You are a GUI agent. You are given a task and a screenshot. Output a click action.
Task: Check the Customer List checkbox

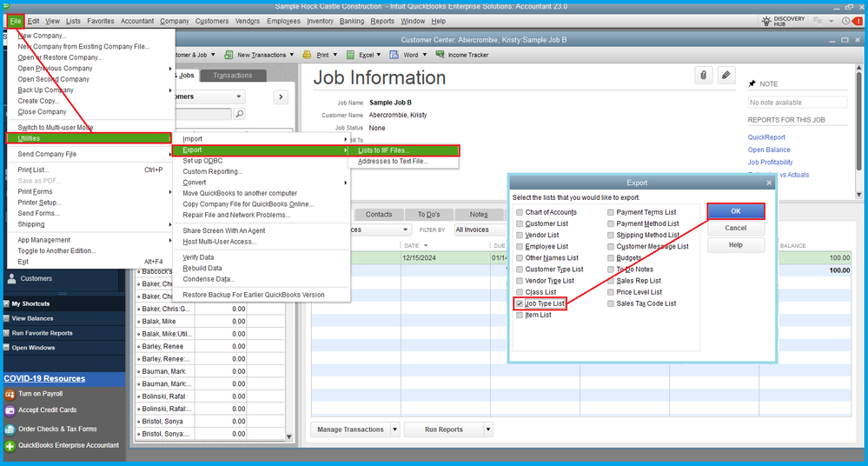(520, 223)
